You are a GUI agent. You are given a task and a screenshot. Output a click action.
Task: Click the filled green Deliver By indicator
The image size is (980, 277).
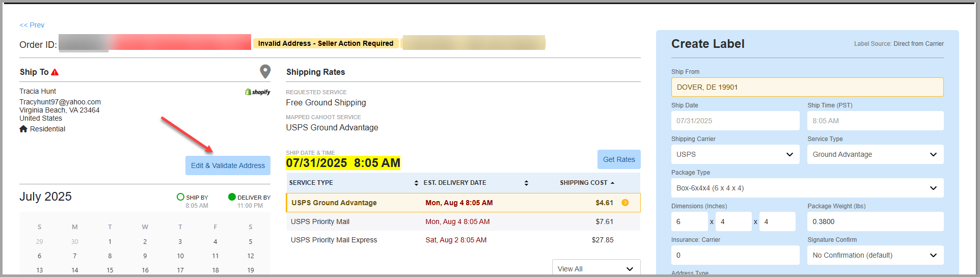click(232, 197)
